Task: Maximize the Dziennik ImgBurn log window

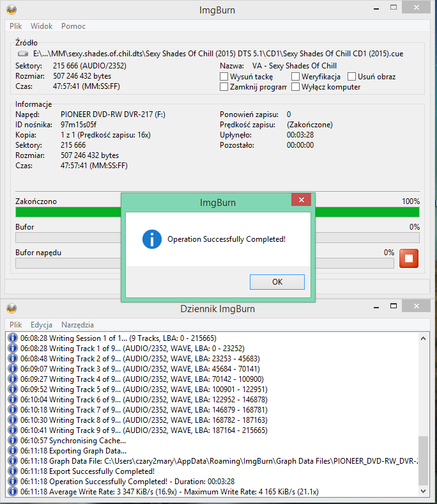Action: click(394, 306)
